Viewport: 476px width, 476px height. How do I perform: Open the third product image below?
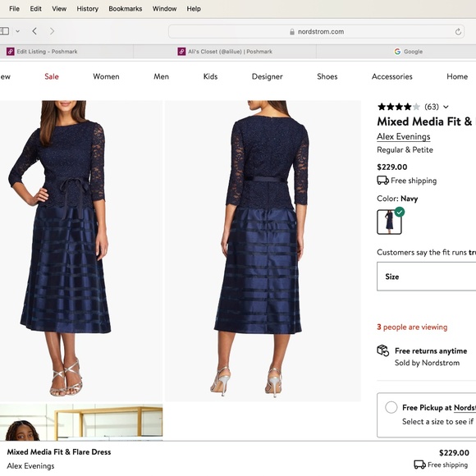click(x=81, y=422)
